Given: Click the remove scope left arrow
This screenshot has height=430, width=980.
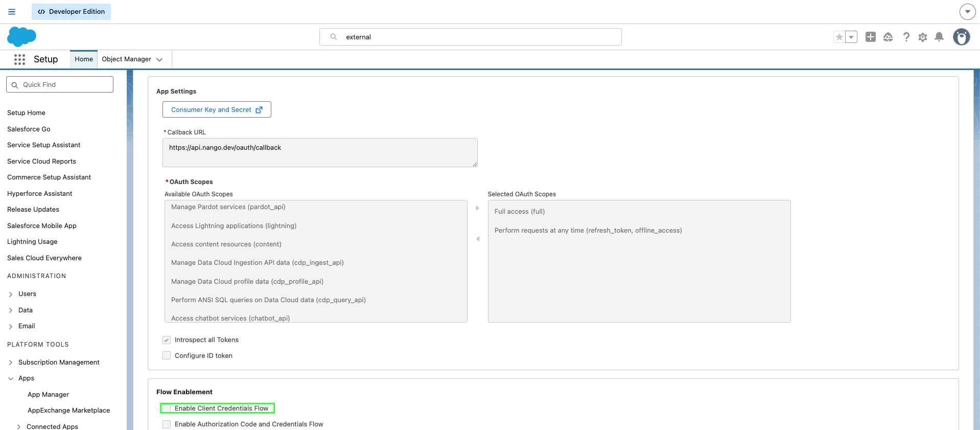Looking at the screenshot, I should coord(478,239).
